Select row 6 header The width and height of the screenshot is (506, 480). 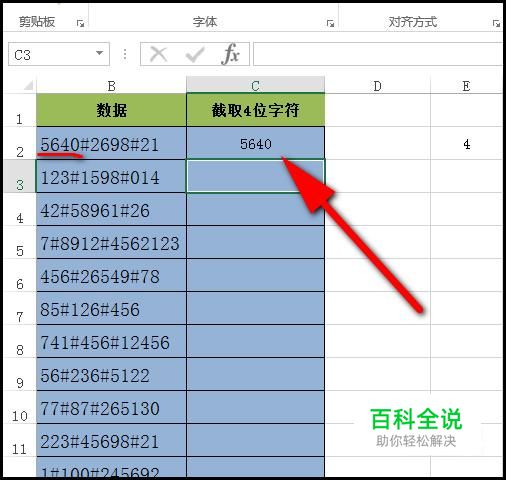pyautogui.click(x=19, y=275)
